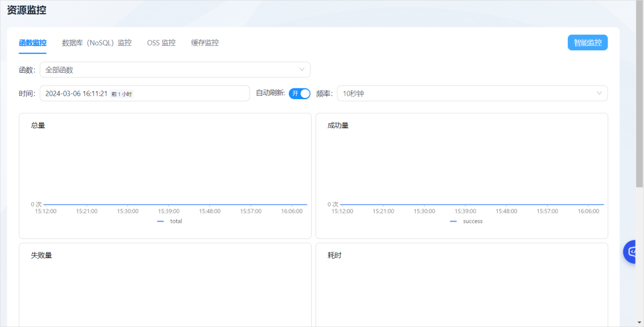Switch to 函数监控 tab
Screen dimensions: 644x327
[x=32, y=43]
